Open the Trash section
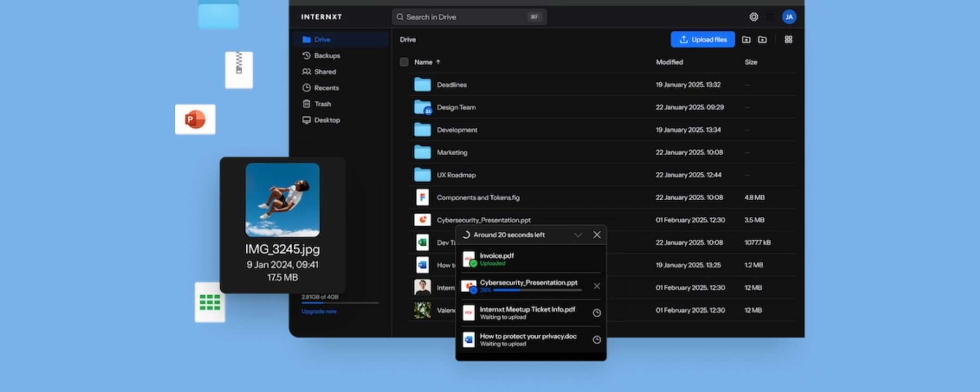Image resolution: width=980 pixels, height=392 pixels. click(x=322, y=104)
